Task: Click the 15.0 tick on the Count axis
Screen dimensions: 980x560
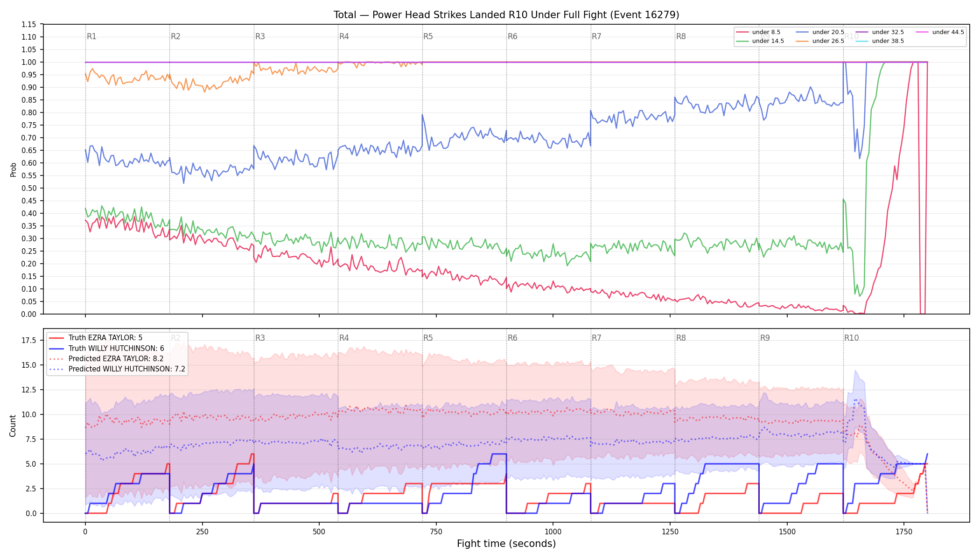Action: pyautogui.click(x=29, y=365)
